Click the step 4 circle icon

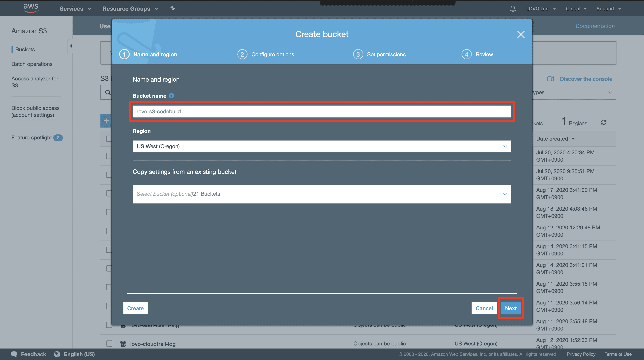(467, 54)
